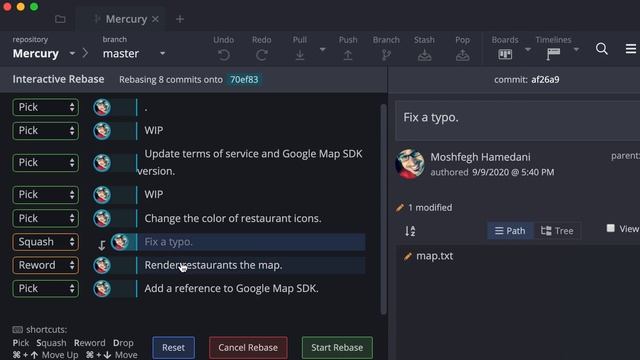Change action for Add a reference commit
This screenshot has height=360, width=640.
46,289
